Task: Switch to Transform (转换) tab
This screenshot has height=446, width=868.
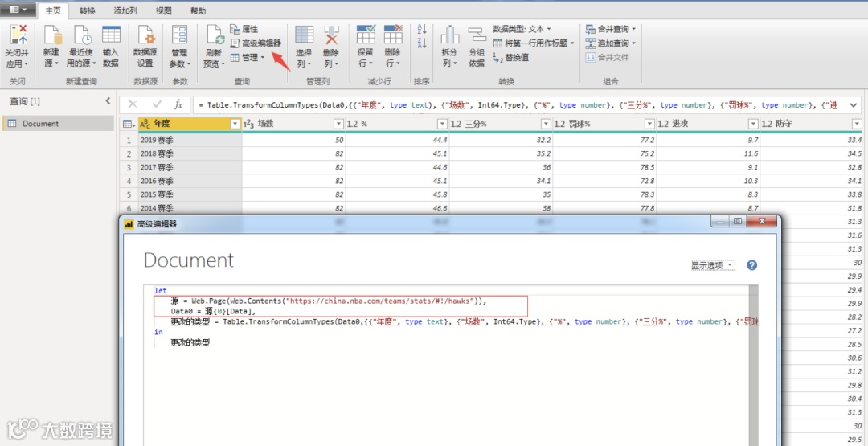Action: (87, 10)
